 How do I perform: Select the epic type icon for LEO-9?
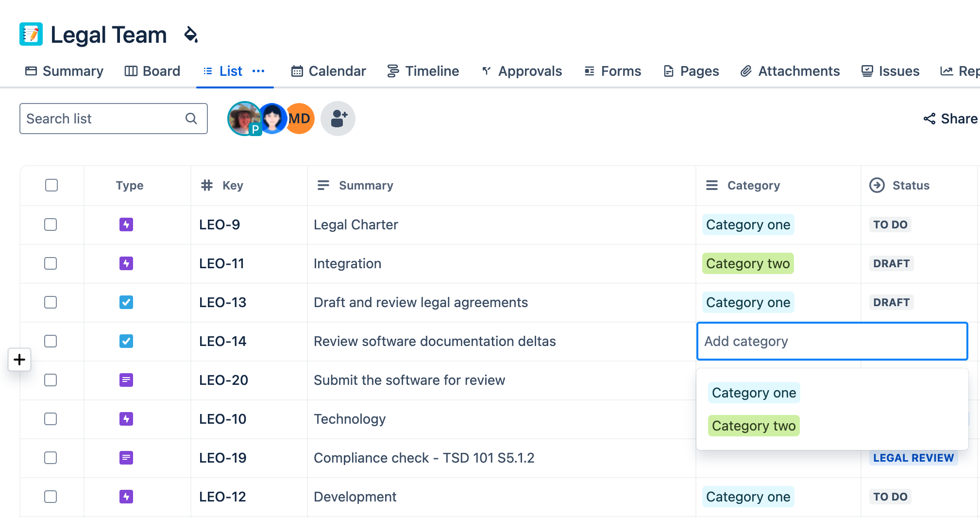(126, 224)
